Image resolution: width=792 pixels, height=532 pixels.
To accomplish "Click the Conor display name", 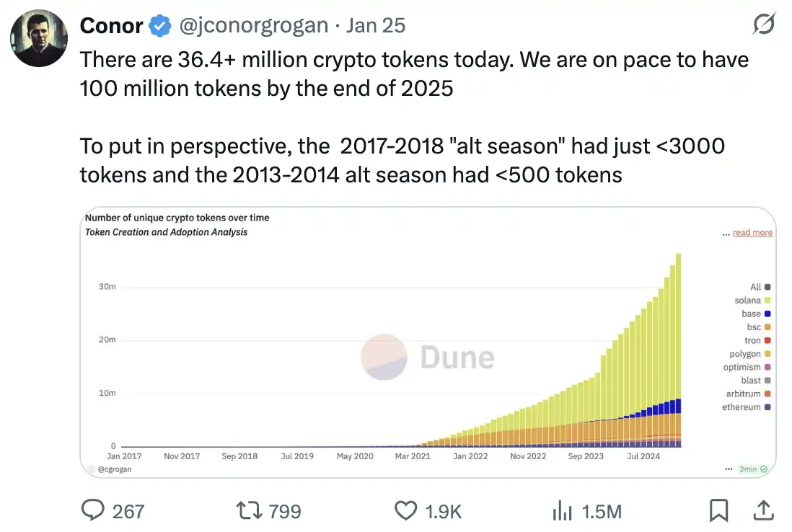I will (x=111, y=27).
